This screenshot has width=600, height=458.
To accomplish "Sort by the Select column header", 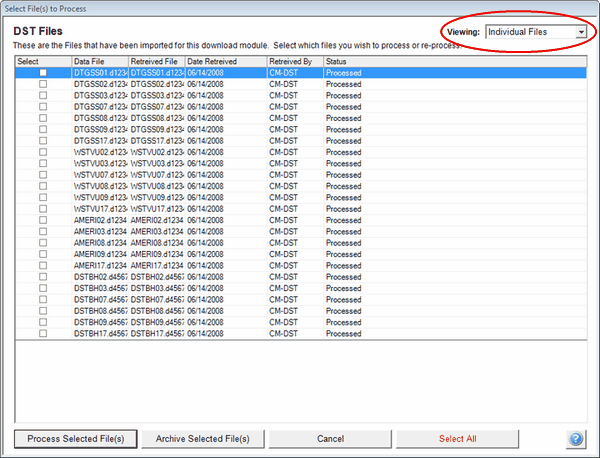I will click(x=43, y=62).
